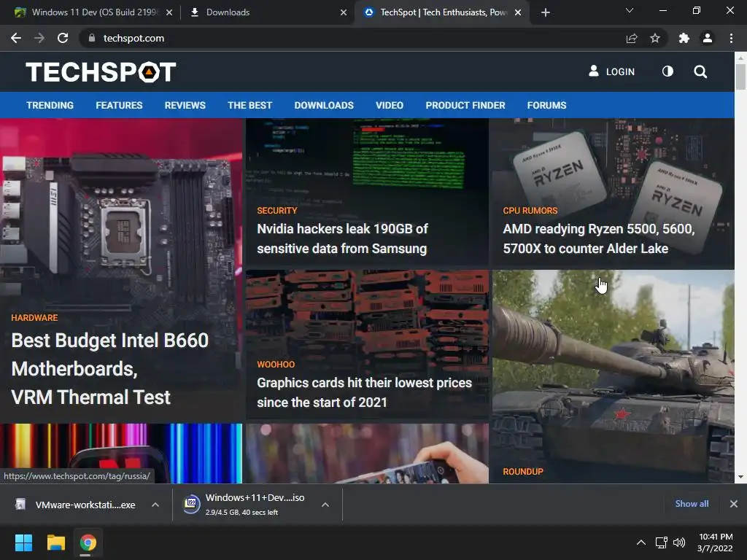Click the TechSpot logo
The height and width of the screenshot is (560, 747).
click(101, 72)
